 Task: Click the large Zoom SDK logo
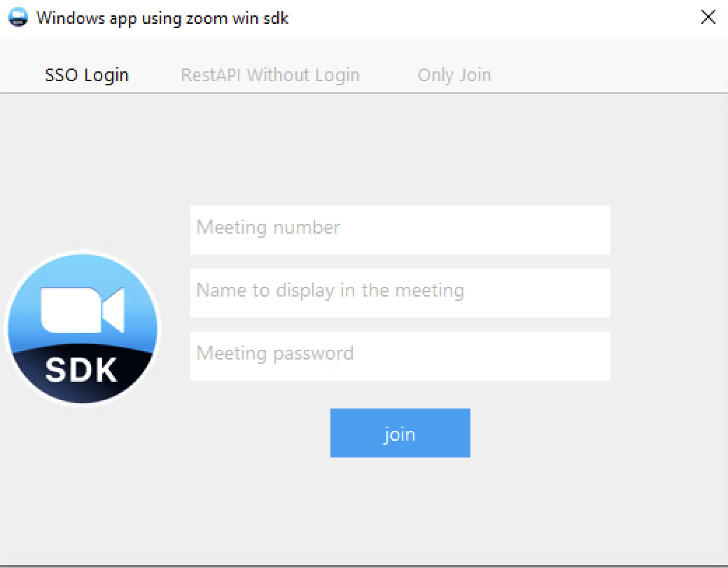(83, 328)
